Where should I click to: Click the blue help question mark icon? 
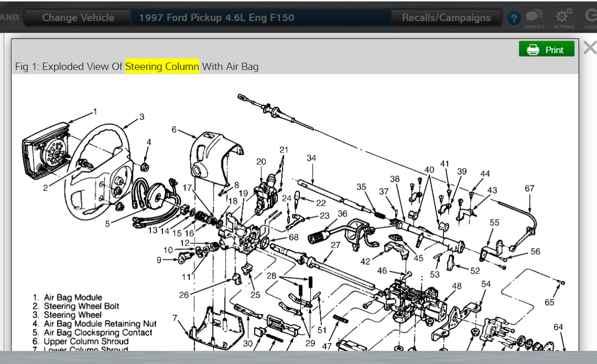(x=514, y=18)
